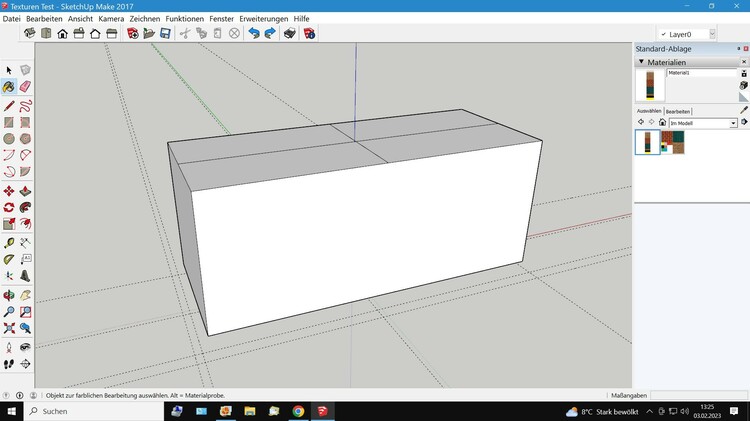750x421 pixels.
Task: Open the Erweiterungen menu
Action: coord(264,18)
